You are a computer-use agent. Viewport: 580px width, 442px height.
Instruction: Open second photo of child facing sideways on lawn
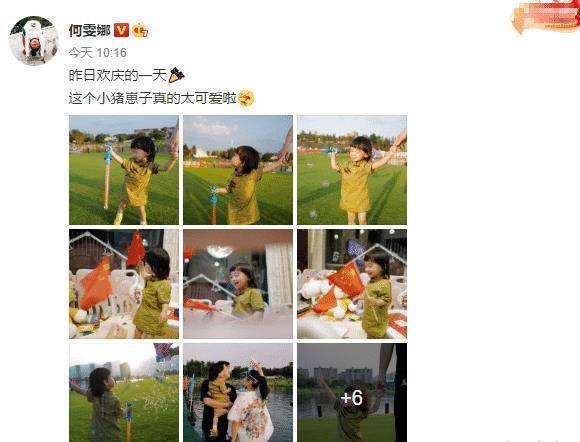click(x=238, y=170)
